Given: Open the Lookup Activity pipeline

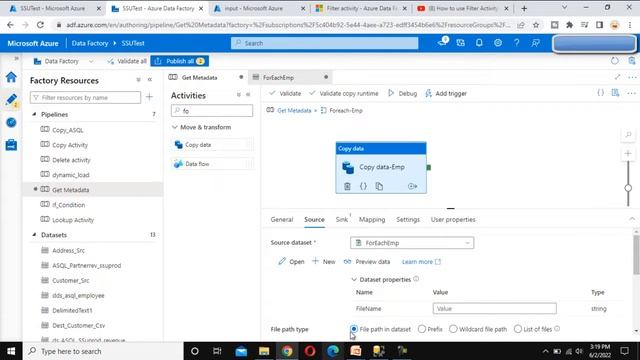Looking at the screenshot, I should click(x=73, y=220).
